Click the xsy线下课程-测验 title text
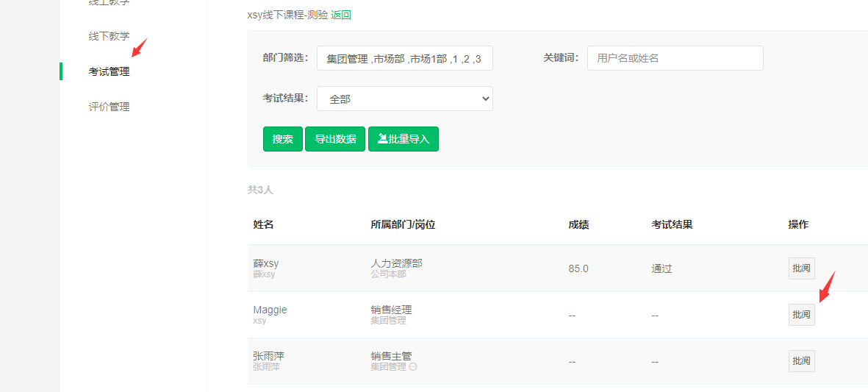The image size is (868, 392). [x=288, y=15]
